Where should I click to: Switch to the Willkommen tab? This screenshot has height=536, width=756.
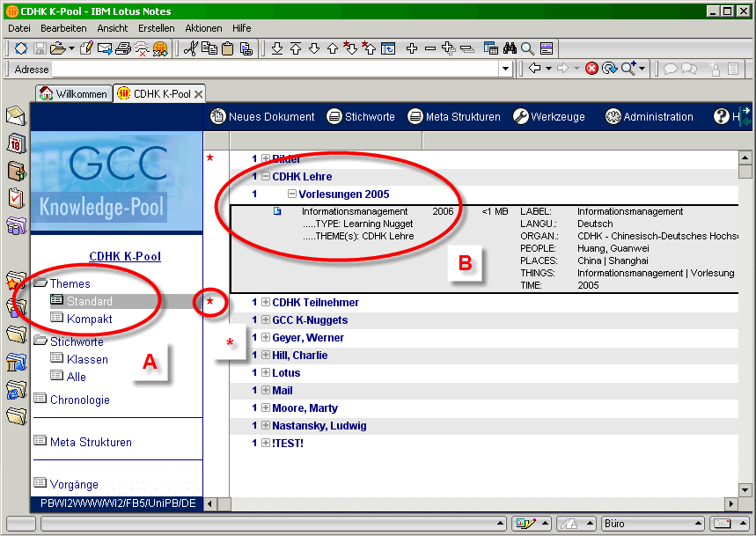74,93
